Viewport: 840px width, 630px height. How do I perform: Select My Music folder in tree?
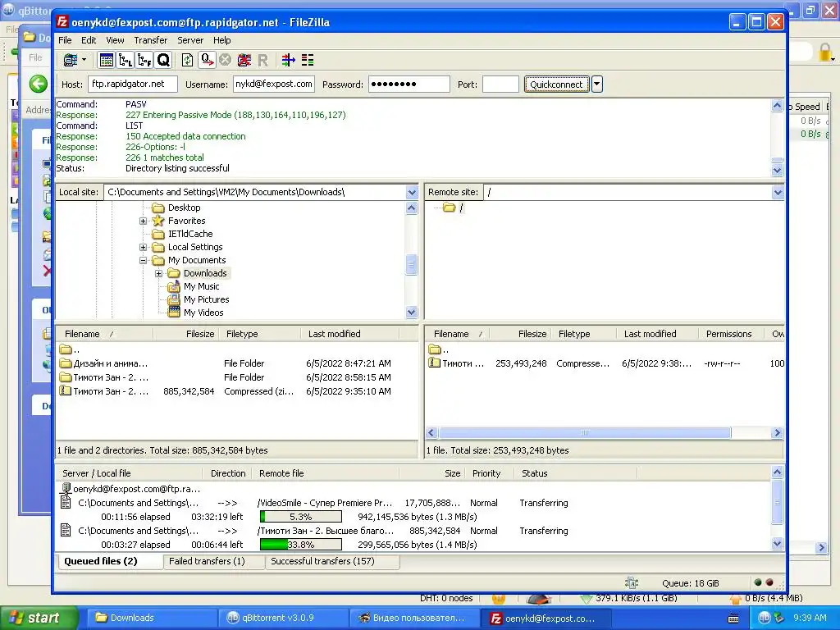click(x=201, y=286)
